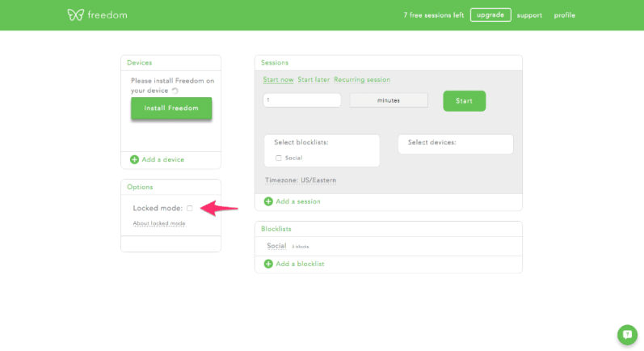
Task: Click the 7 free sessions left text
Action: (433, 15)
